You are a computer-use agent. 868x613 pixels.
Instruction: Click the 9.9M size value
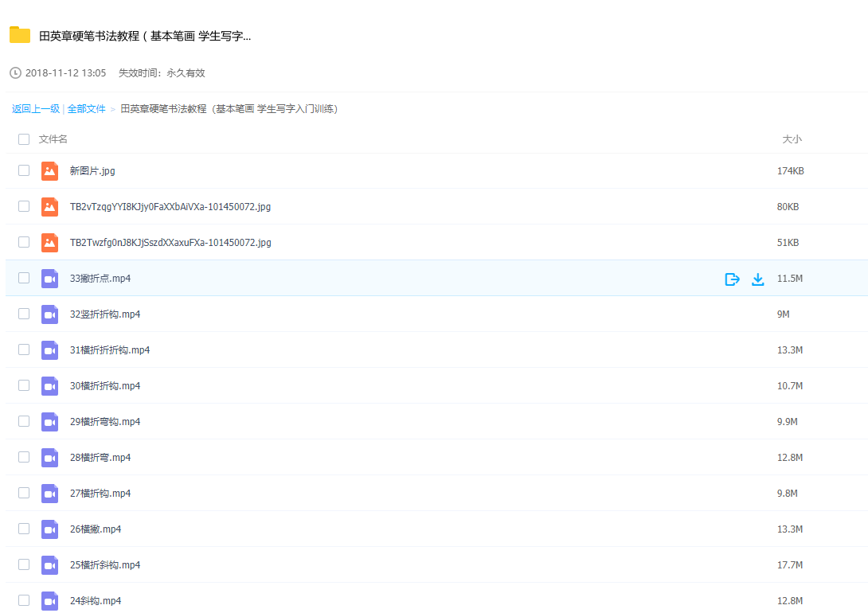(788, 422)
